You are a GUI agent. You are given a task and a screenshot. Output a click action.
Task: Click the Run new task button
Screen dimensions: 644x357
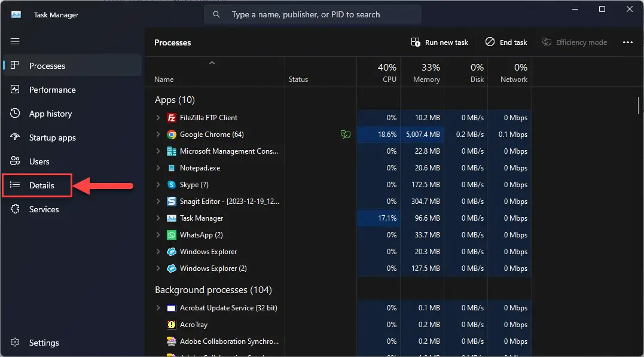pyautogui.click(x=440, y=42)
